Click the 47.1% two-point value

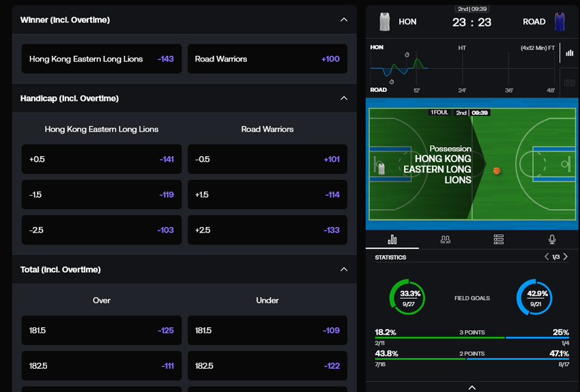(x=559, y=354)
